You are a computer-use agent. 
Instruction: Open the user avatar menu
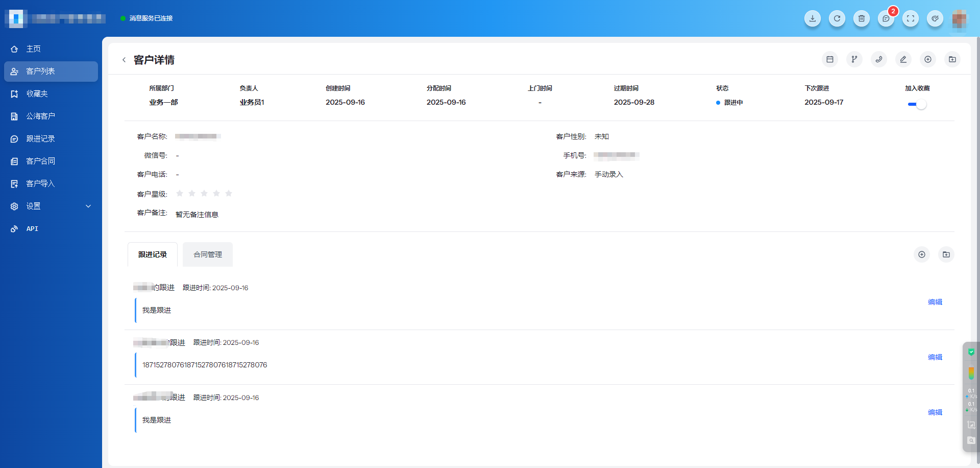pyautogui.click(x=960, y=19)
